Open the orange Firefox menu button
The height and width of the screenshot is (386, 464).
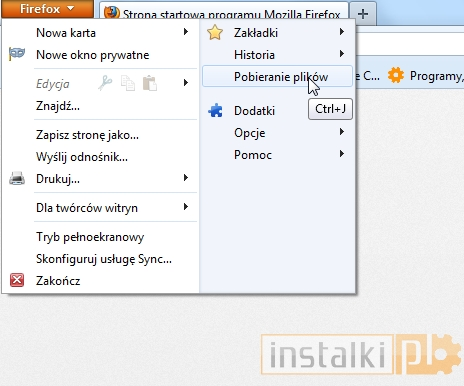pyautogui.click(x=47, y=9)
